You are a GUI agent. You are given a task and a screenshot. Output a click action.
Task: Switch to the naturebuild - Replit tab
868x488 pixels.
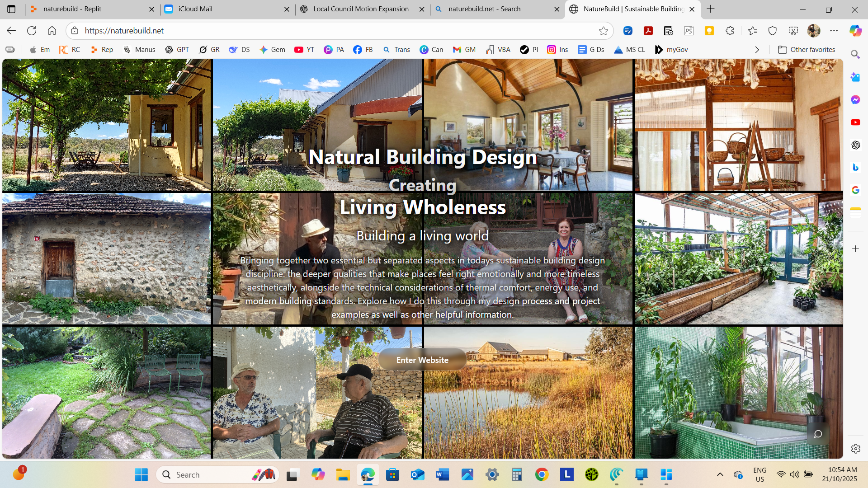click(x=93, y=9)
